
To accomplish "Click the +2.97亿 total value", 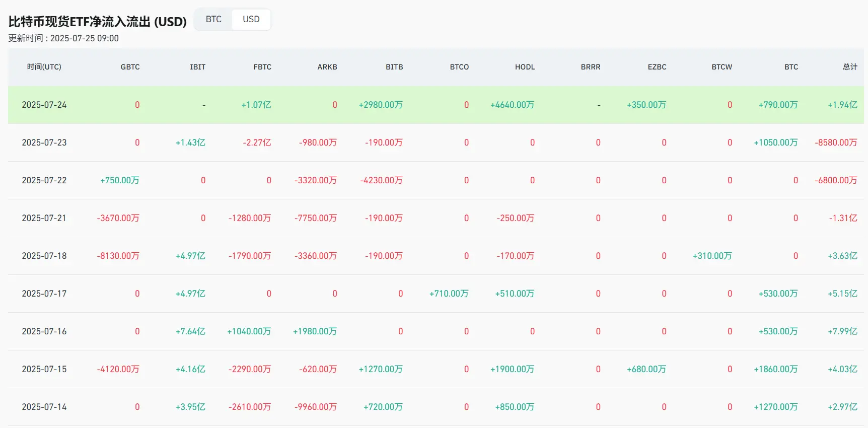I will (843, 407).
